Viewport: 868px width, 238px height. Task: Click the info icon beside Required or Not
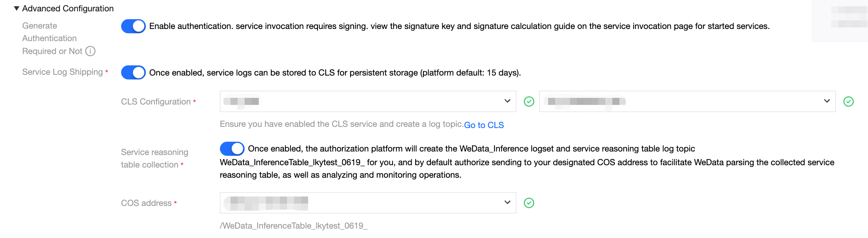pyautogui.click(x=90, y=51)
